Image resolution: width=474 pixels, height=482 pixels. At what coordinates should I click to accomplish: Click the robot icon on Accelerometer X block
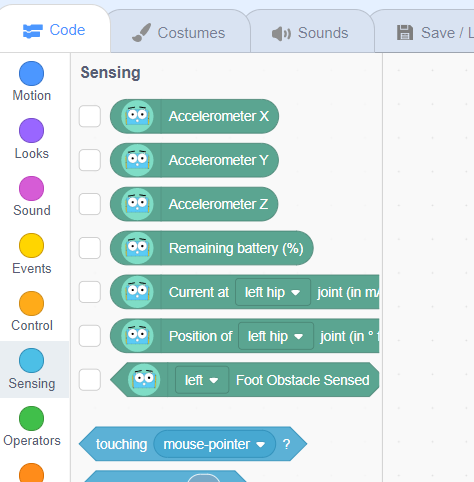click(137, 116)
